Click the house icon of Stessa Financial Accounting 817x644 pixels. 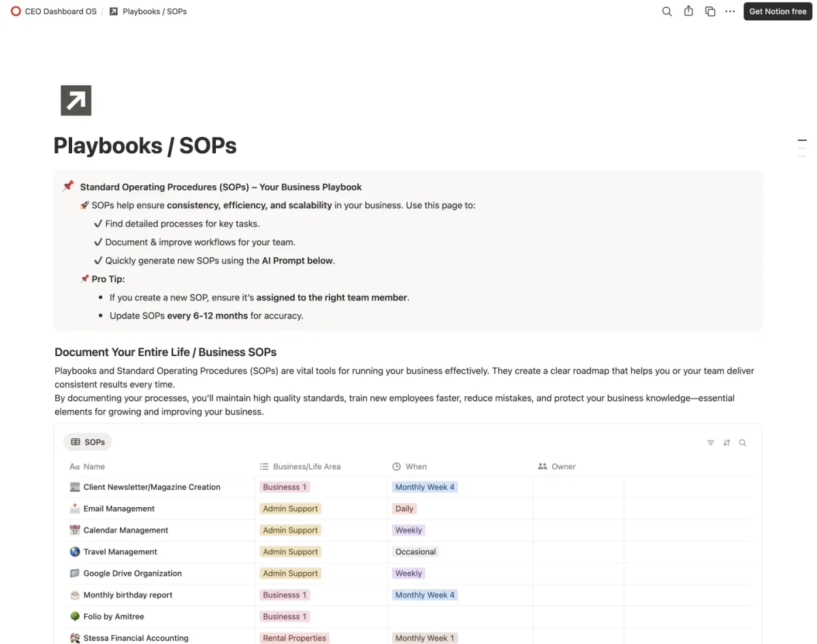[75, 639]
